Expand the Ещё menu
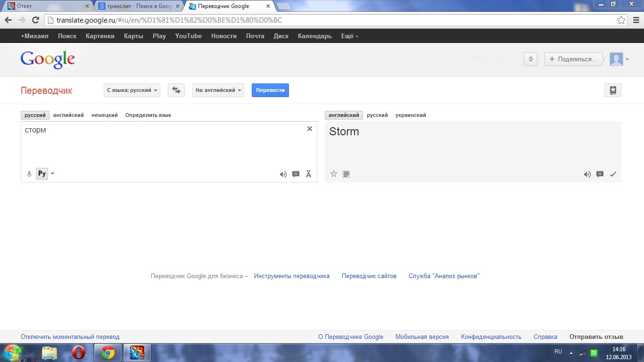Viewport: 644px width, 362px height. (349, 36)
